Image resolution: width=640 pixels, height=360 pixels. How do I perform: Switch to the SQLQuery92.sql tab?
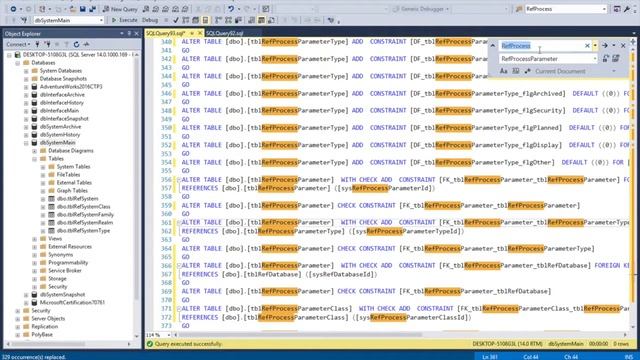224,33
